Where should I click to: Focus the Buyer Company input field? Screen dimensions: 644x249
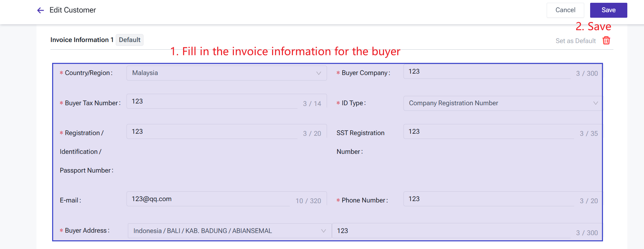487,72
